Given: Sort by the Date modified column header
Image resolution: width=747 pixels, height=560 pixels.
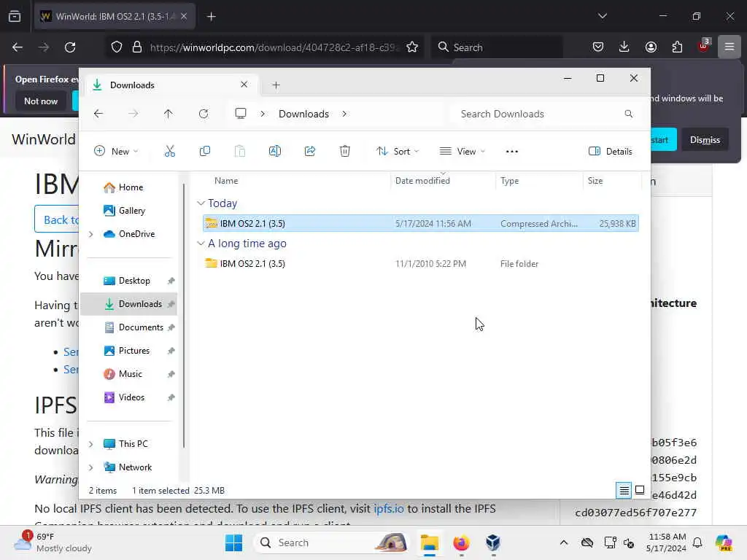Looking at the screenshot, I should 422,181.
